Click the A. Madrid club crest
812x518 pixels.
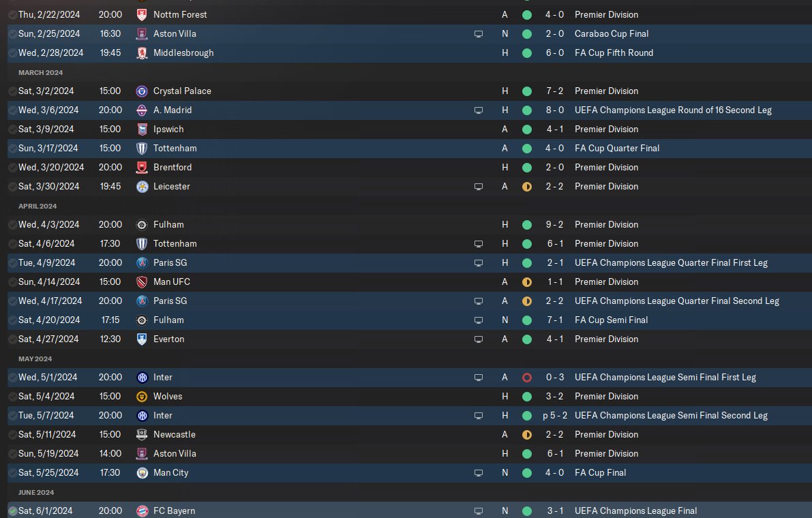pos(141,110)
